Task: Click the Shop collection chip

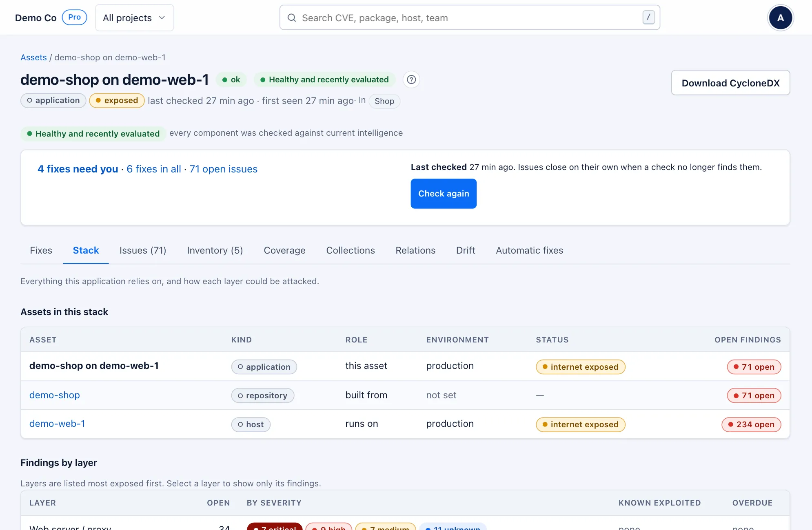Action: coord(384,101)
